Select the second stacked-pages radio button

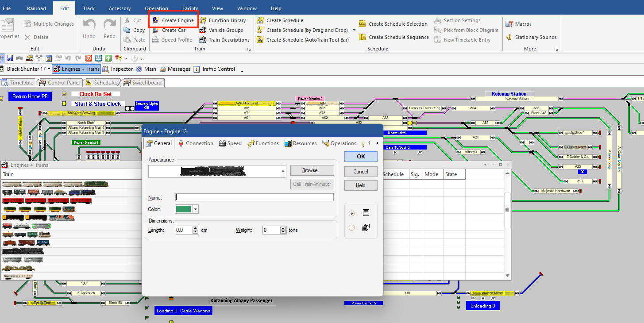352,228
